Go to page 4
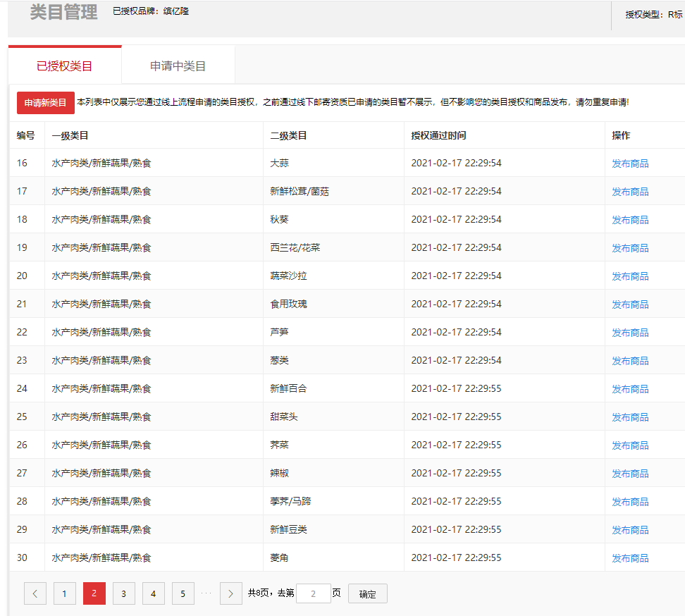685x616 pixels. [x=154, y=593]
